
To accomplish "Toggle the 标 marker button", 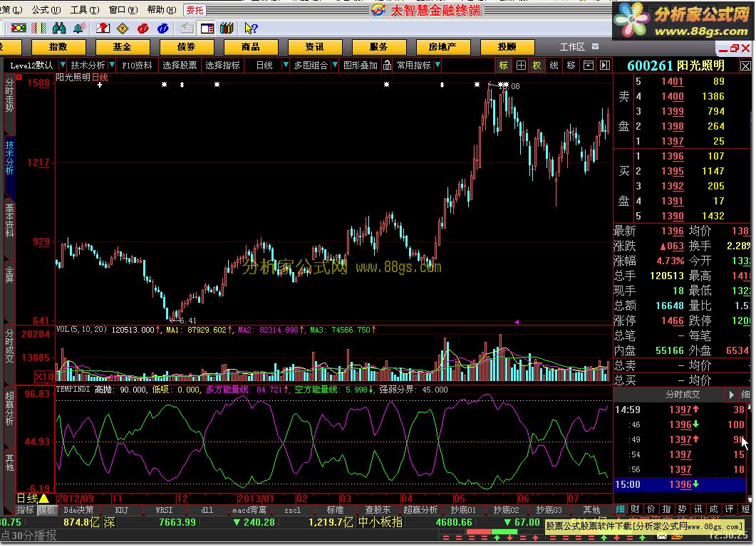I will [503, 65].
